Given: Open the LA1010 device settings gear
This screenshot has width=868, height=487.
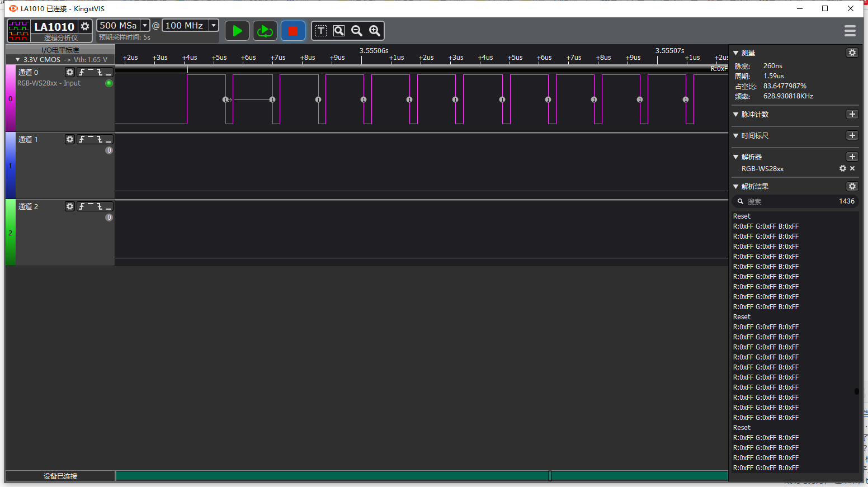Looking at the screenshot, I should click(x=85, y=26).
